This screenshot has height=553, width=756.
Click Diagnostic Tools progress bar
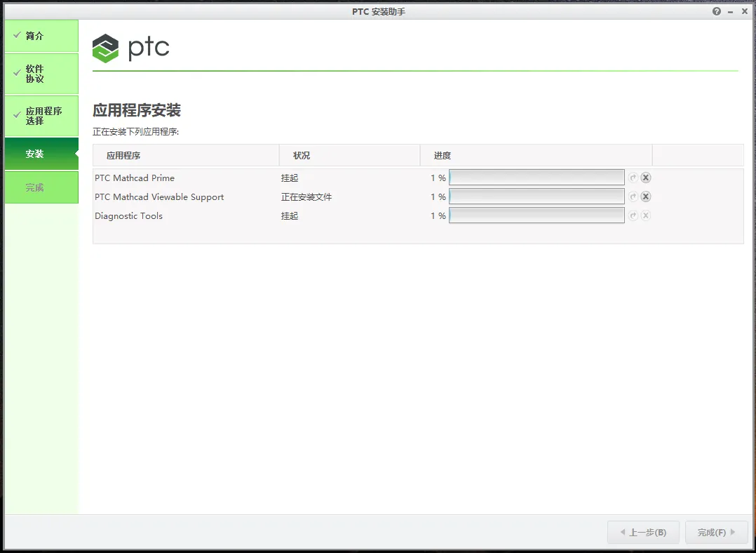pos(536,215)
